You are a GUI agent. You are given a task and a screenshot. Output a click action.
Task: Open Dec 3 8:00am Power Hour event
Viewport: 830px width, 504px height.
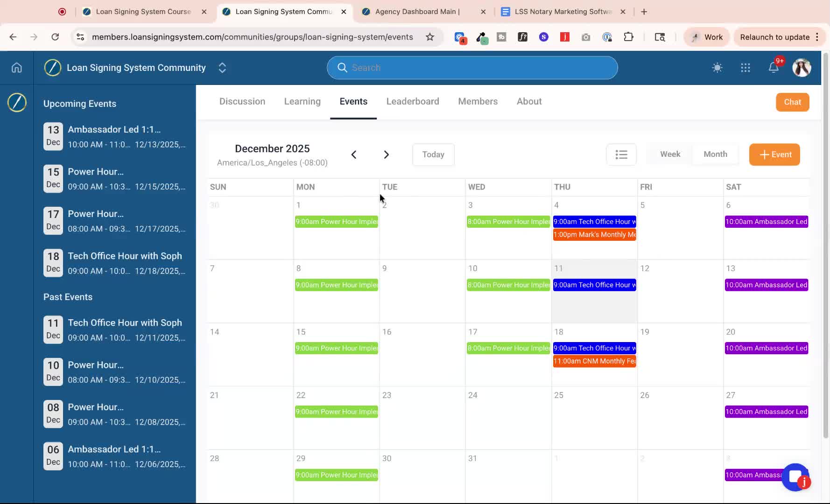click(x=508, y=222)
